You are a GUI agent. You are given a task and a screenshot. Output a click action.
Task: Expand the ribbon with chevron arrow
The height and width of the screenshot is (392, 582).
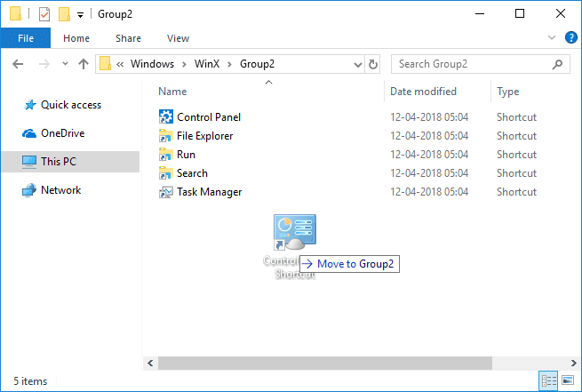[x=554, y=38]
